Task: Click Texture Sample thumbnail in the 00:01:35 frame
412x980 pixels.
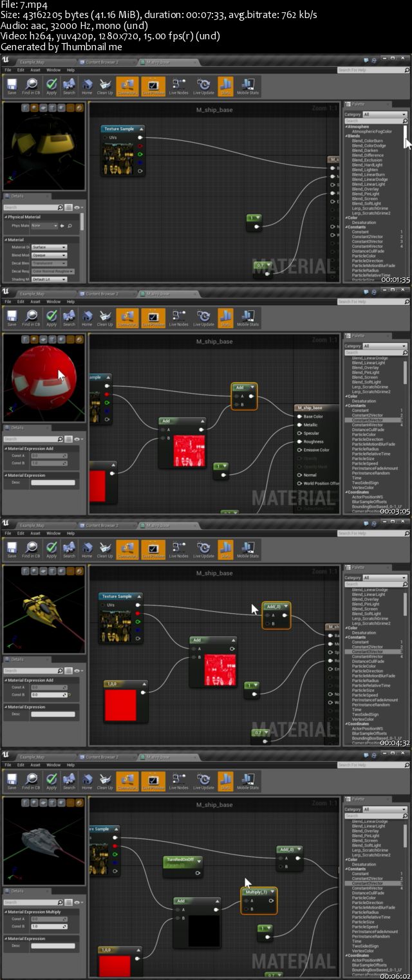Action: (x=118, y=158)
